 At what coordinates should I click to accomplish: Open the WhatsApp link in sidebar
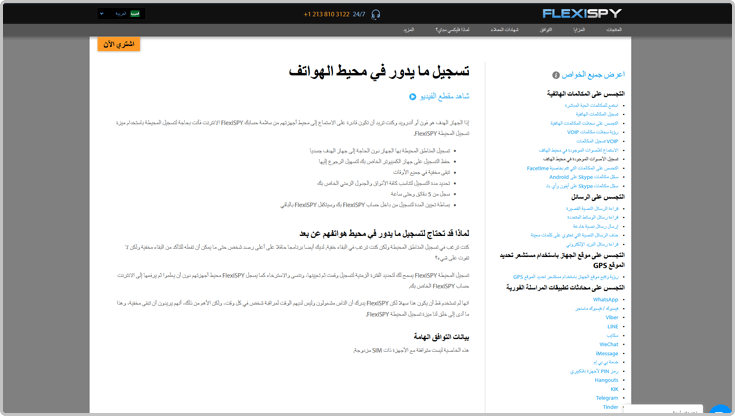[x=606, y=300]
